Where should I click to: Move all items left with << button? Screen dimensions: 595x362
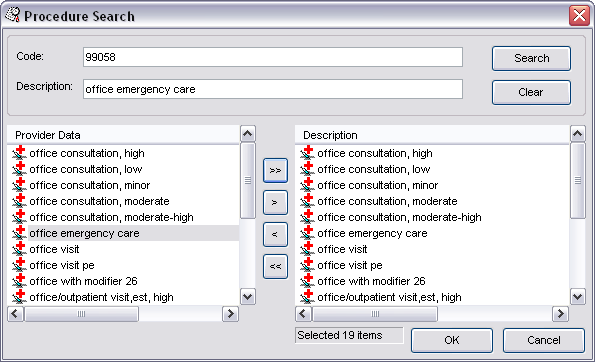pyautogui.click(x=275, y=266)
